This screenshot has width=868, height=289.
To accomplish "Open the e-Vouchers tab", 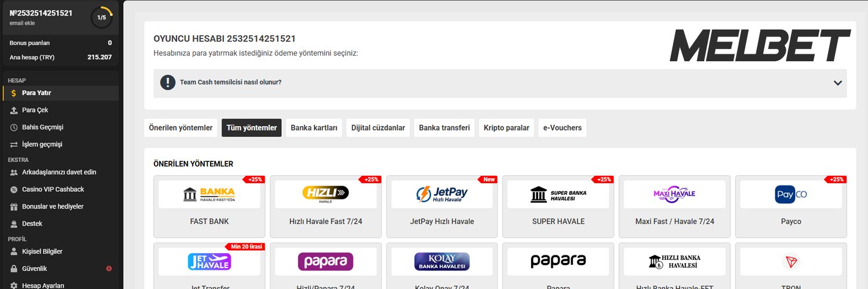I will pos(562,128).
